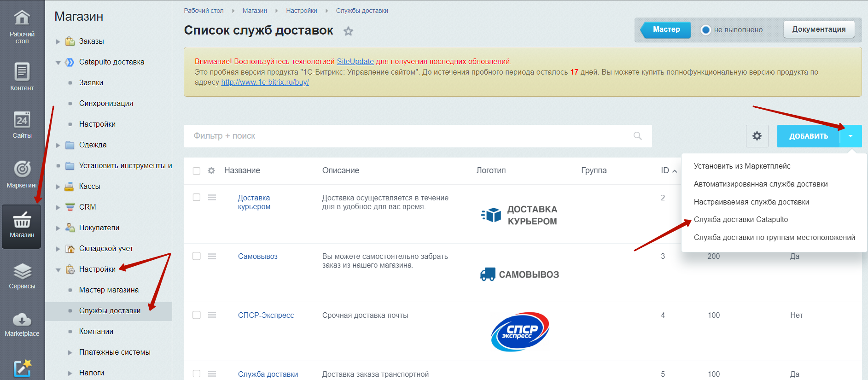The image size is (868, 380).
Task: Click the Заказы folder icon
Action: pos(70,41)
